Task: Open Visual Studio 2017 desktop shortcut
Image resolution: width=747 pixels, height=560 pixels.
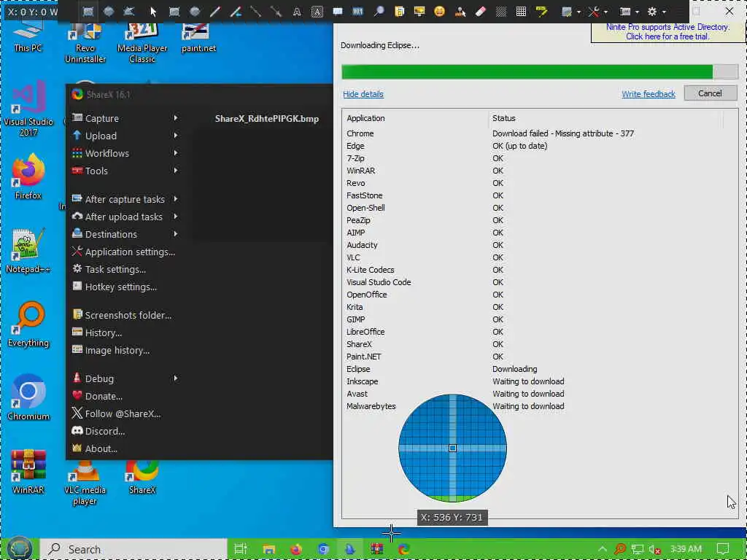Action: (x=28, y=109)
